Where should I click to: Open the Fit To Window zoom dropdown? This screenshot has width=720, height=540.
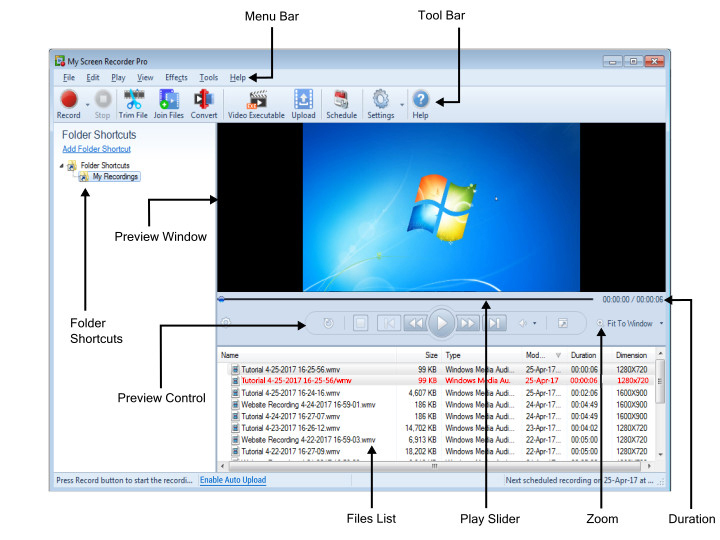(661, 324)
